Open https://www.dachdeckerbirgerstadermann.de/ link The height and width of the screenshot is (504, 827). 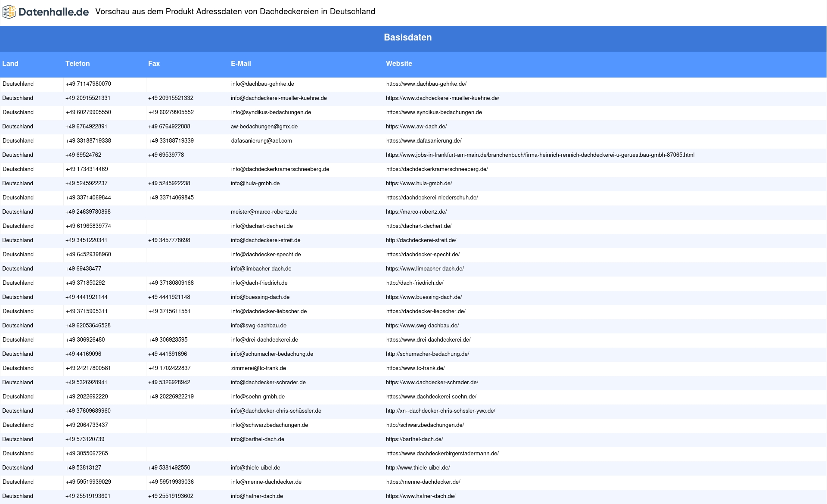[442, 454]
